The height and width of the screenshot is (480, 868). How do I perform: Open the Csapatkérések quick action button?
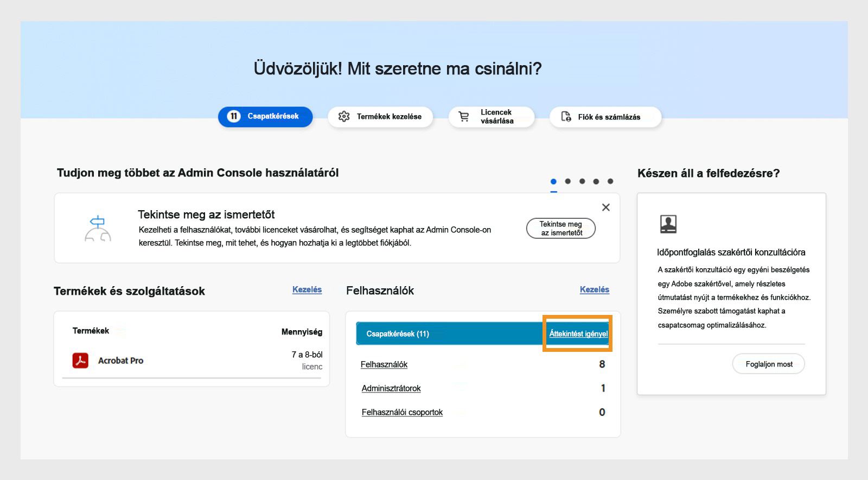tap(265, 117)
